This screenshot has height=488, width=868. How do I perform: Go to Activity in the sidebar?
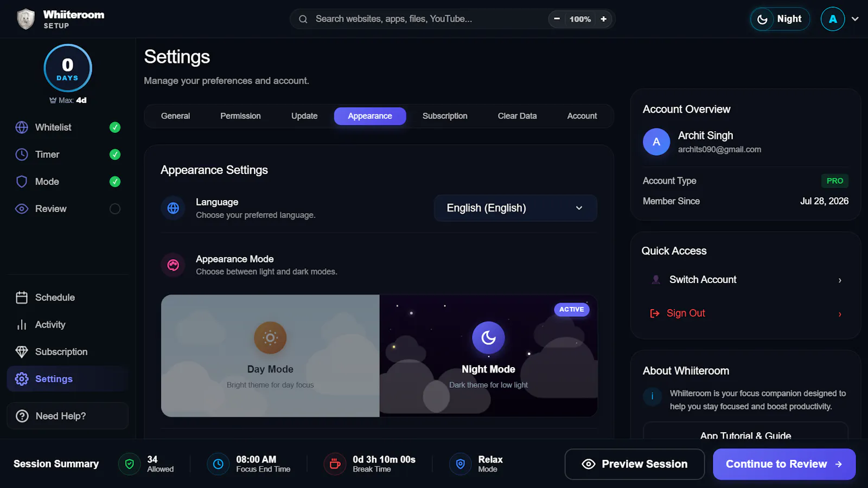(68, 325)
